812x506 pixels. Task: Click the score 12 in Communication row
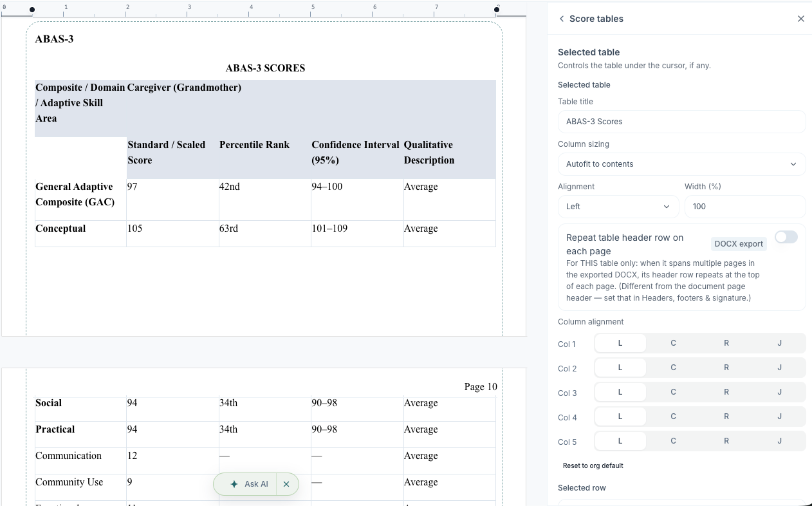tap(133, 456)
